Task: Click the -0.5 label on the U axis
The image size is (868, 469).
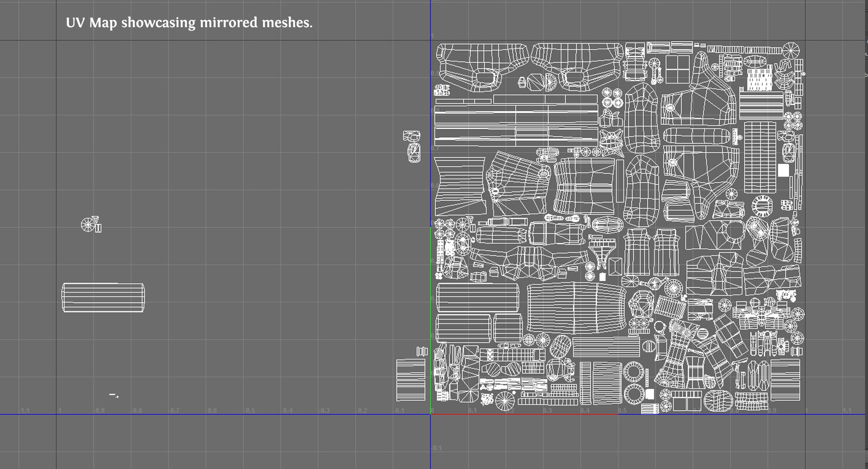Action: [249, 410]
